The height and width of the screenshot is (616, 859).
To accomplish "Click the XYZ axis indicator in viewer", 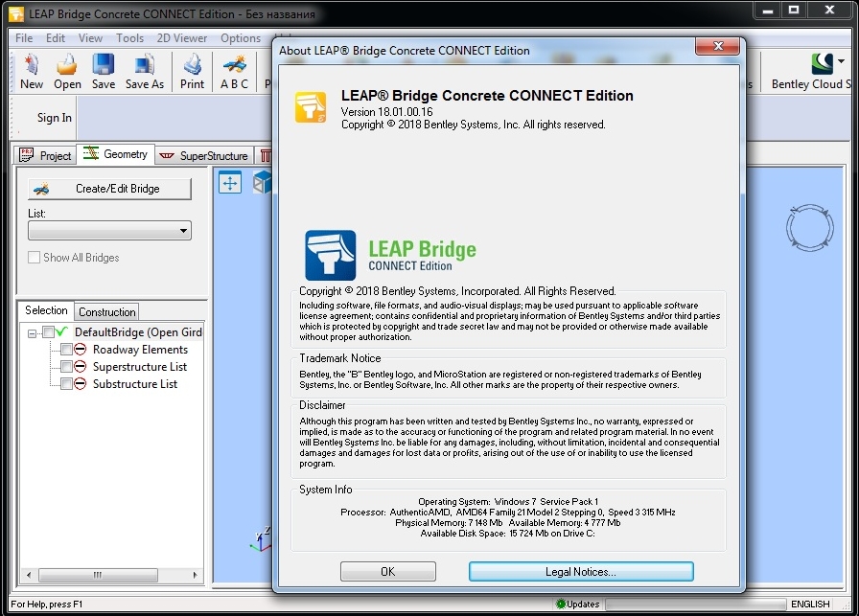I will 261,538.
